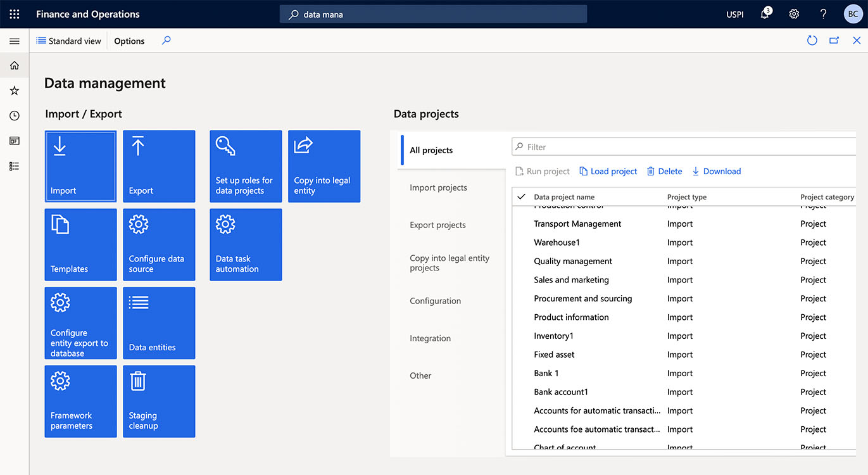Open Data task automation tile
The width and height of the screenshot is (868, 475).
pos(246,244)
